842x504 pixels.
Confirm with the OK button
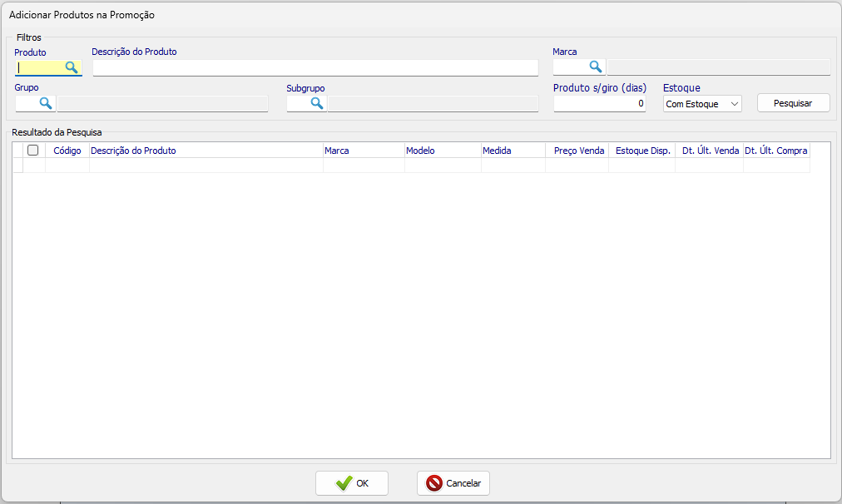click(352, 483)
